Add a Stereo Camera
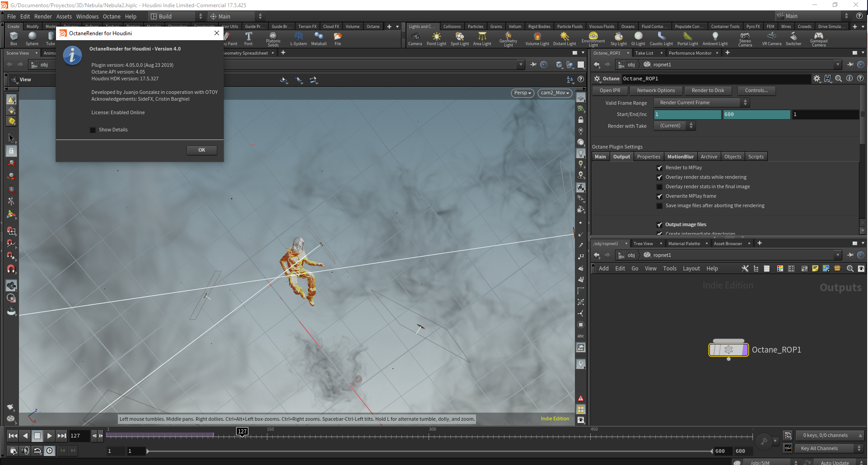Screen dimensions: 868x465 point(745,39)
